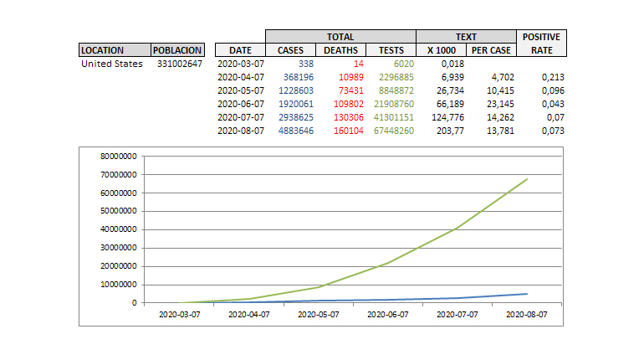Click date cell 2020-03-07 in table
644x360 pixels.
click(x=241, y=64)
